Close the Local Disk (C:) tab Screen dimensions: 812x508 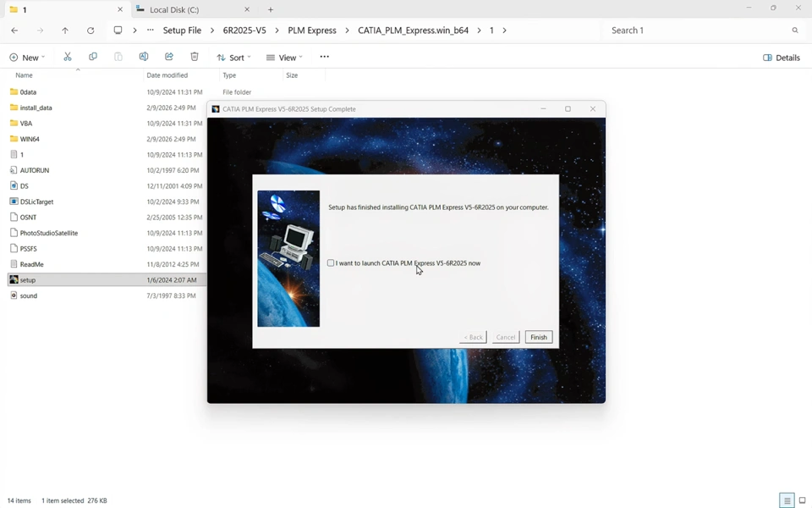coord(246,9)
